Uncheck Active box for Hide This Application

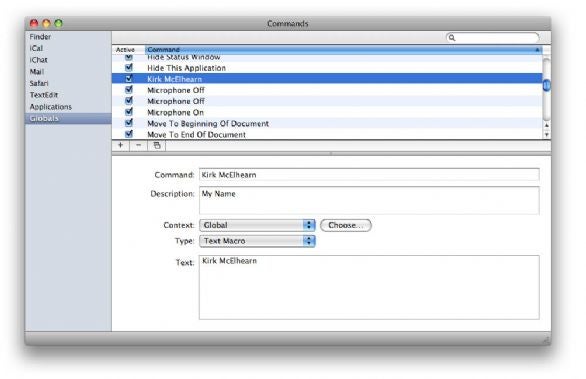coord(129,68)
